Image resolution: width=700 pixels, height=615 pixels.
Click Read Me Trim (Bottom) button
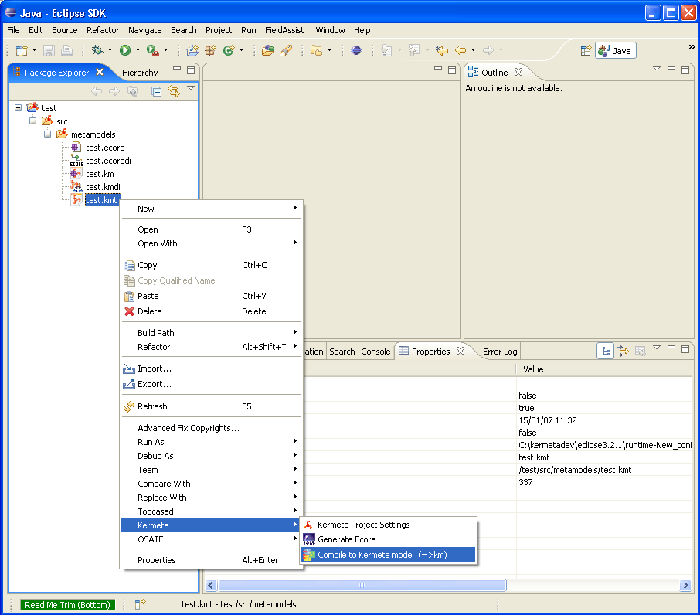click(67, 605)
